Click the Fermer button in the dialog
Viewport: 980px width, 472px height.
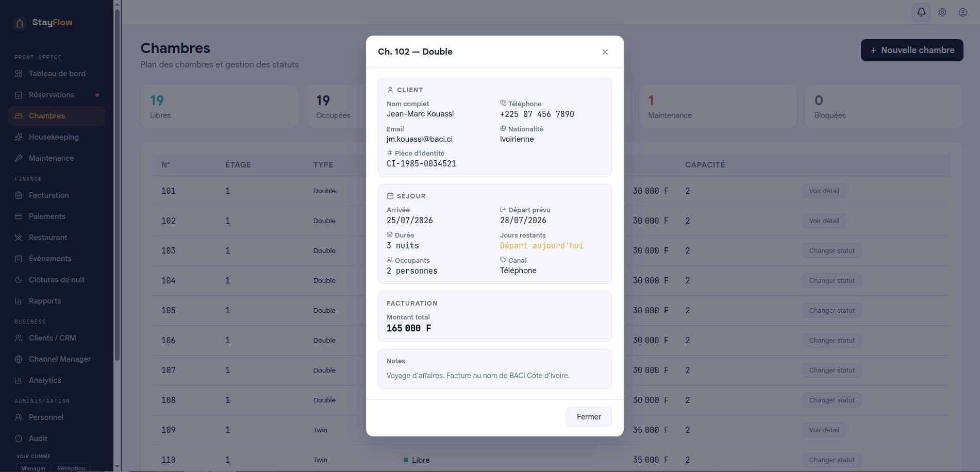589,417
